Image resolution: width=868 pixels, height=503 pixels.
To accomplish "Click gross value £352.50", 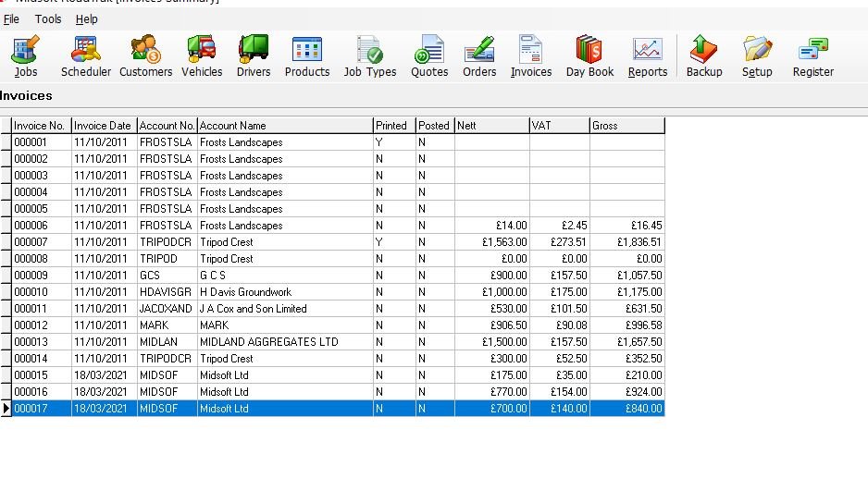I will 627,358.
